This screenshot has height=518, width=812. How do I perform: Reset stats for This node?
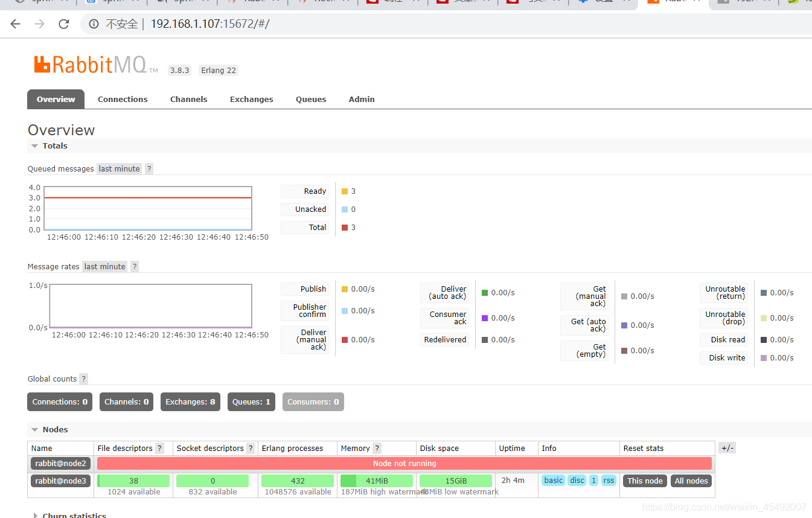tap(645, 481)
